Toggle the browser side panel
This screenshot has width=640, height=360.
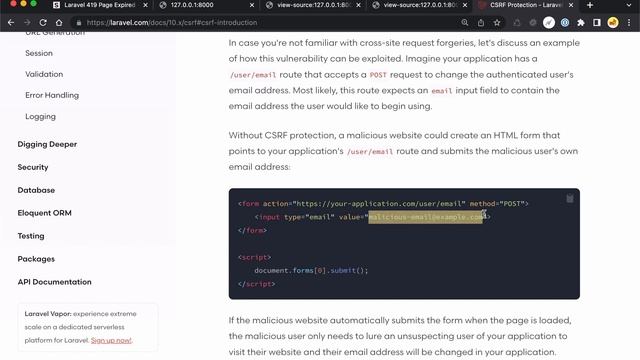tap(597, 22)
